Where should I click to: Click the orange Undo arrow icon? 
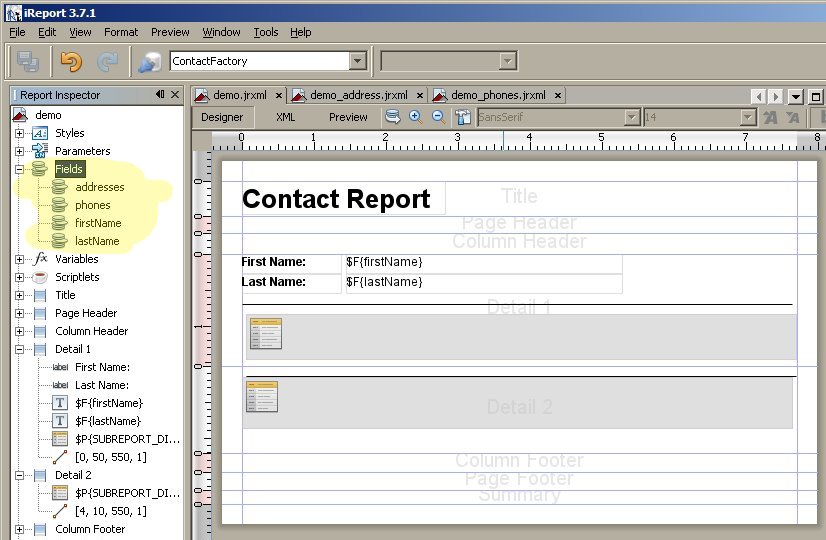pyautogui.click(x=71, y=62)
